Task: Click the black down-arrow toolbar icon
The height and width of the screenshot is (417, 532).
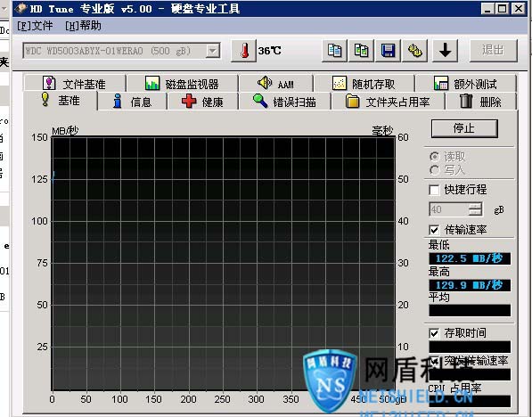Action: click(x=445, y=51)
